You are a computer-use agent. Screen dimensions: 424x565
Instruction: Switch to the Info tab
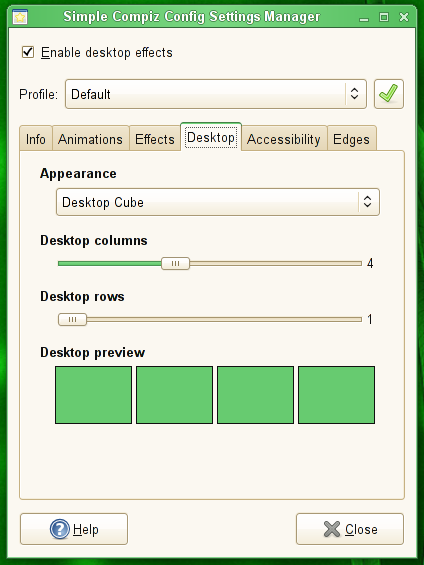click(36, 139)
